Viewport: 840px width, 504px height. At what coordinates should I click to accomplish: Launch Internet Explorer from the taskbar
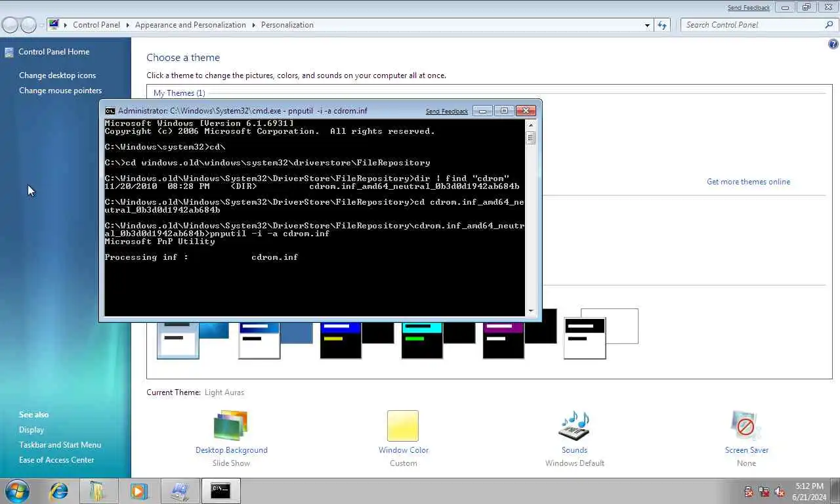point(59,491)
